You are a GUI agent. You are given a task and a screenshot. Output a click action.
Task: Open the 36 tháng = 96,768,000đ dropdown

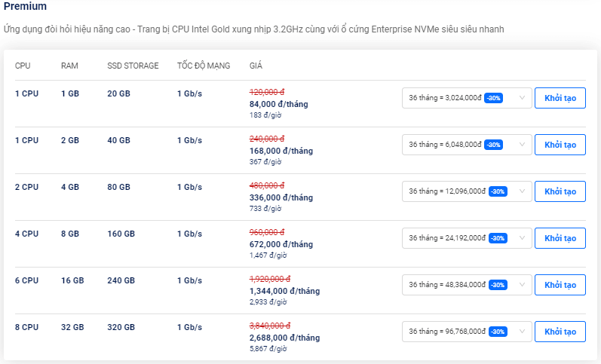point(467,332)
